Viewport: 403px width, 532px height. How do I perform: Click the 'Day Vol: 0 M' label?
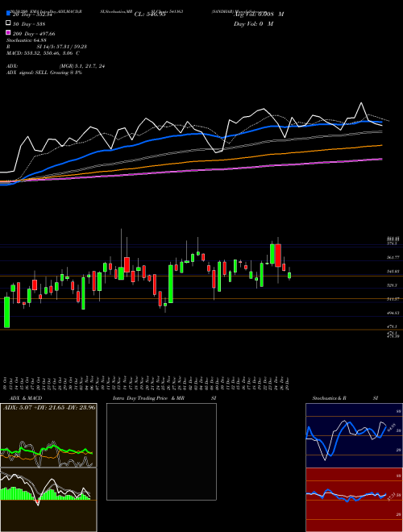click(x=253, y=23)
